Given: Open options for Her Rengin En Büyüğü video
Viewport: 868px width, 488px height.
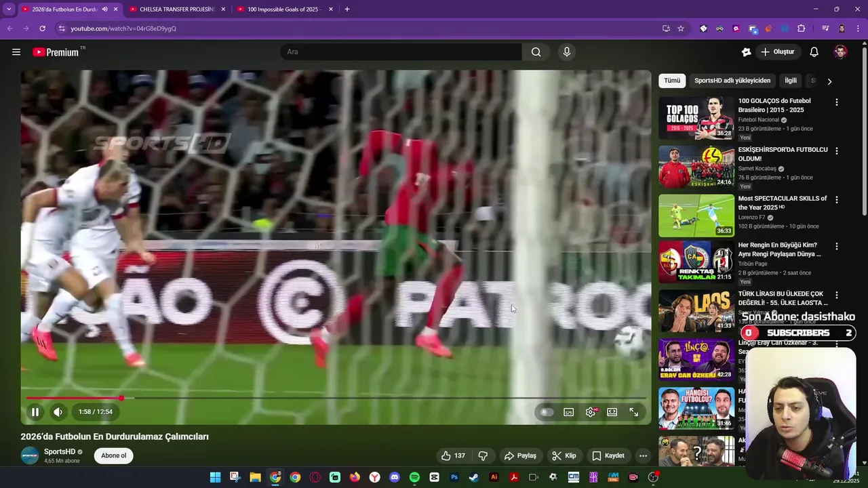Looking at the screenshot, I should [x=836, y=247].
